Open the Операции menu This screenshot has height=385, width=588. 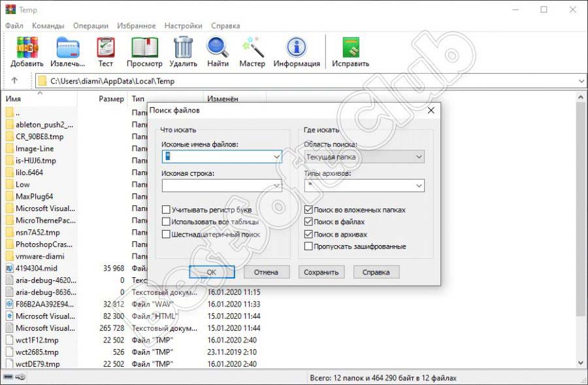[91, 25]
